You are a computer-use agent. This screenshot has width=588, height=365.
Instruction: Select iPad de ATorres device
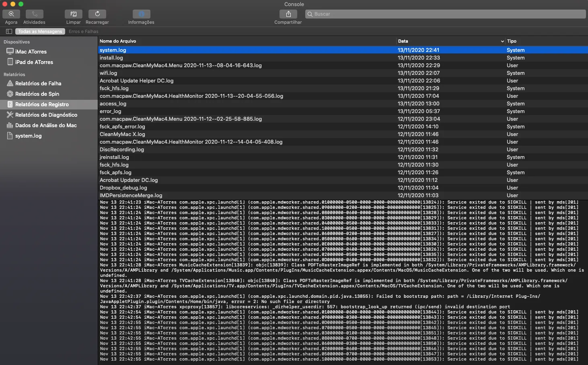coord(34,62)
